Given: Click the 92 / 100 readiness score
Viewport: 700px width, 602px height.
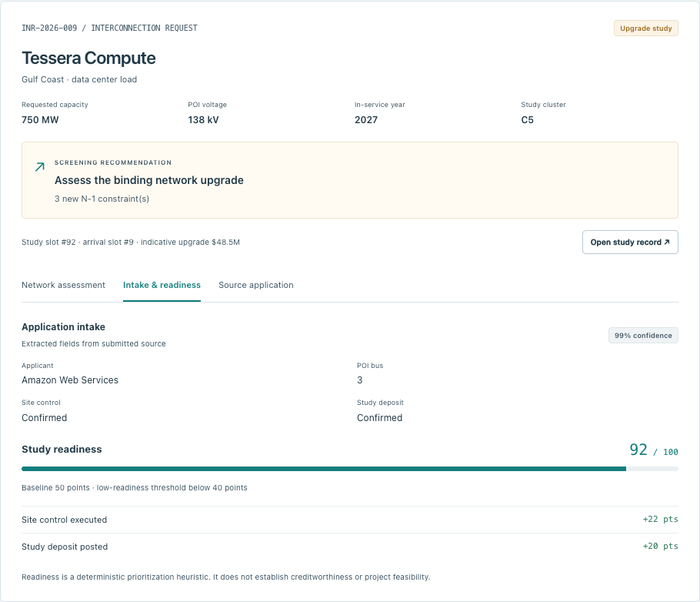Looking at the screenshot, I should coord(654,450).
